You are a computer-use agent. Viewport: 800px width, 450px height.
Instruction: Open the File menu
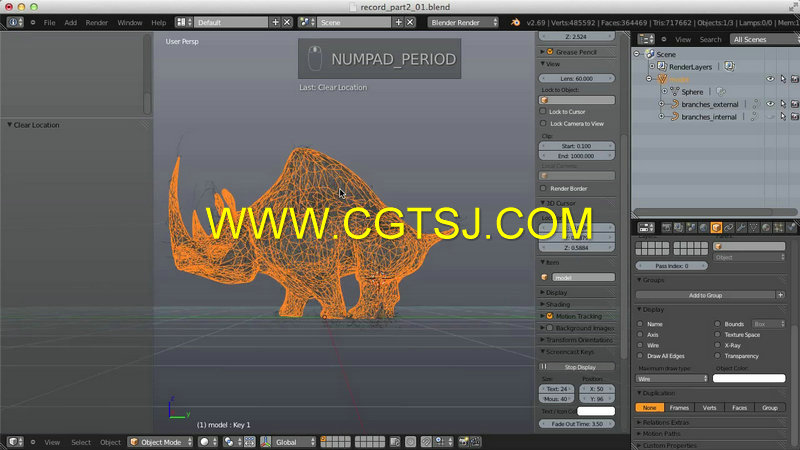49,22
